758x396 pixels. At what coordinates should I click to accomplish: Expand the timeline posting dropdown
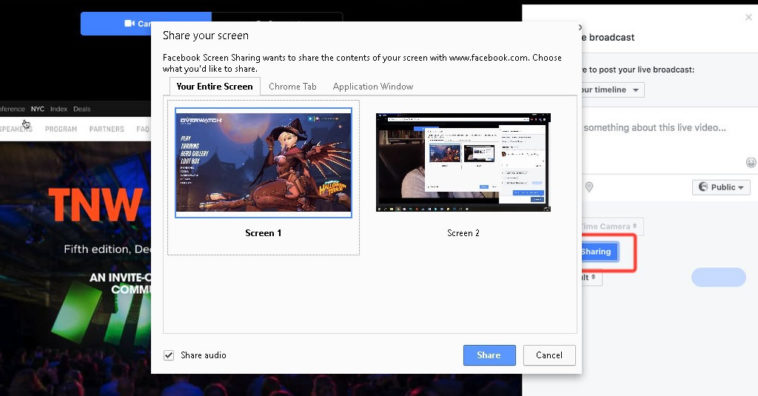point(613,90)
